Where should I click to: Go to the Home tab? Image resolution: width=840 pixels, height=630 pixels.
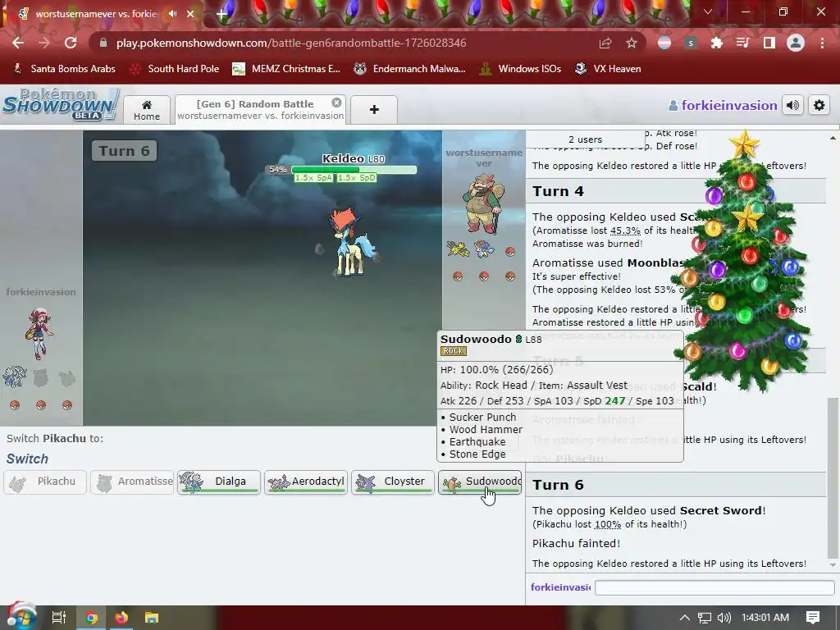point(147,110)
